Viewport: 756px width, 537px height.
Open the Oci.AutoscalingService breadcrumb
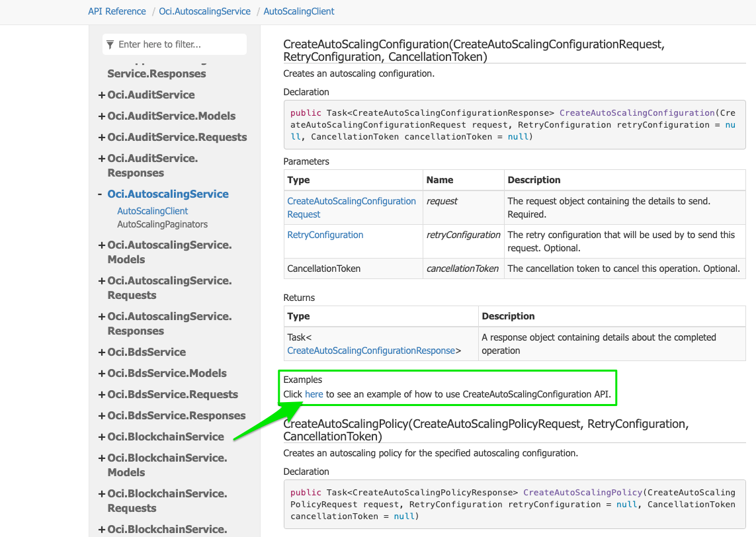coord(204,11)
